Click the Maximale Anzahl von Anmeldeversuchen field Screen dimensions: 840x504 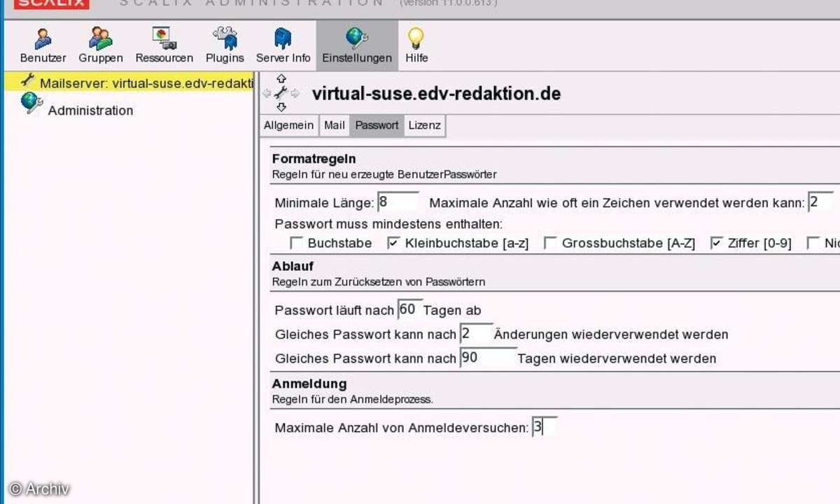coord(544,426)
